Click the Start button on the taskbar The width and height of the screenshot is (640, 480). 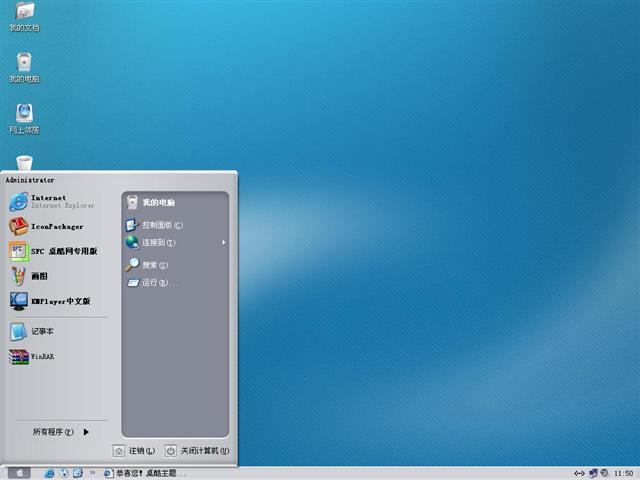click(20, 473)
